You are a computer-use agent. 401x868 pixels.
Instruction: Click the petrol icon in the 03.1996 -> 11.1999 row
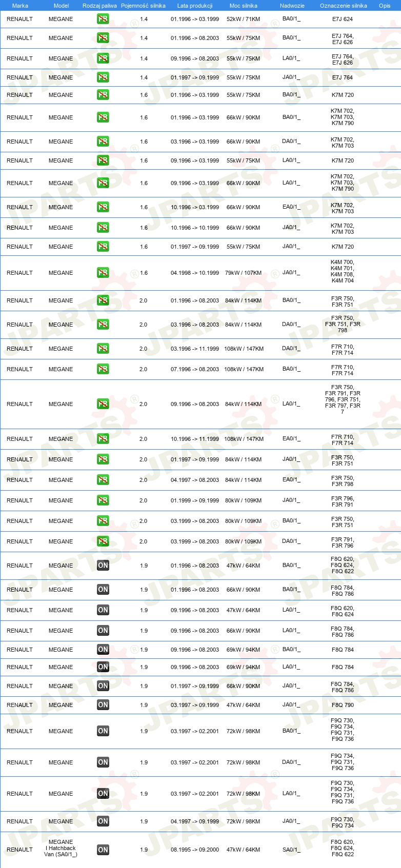coord(103,349)
